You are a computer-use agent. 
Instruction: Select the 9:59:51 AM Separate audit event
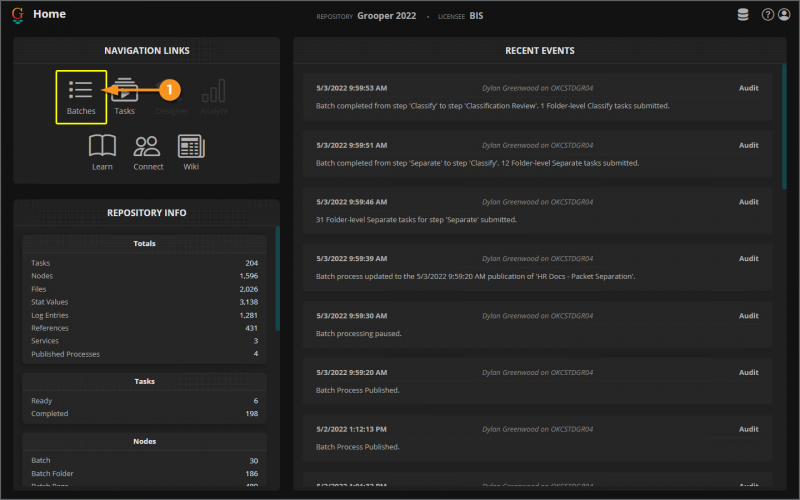point(537,153)
